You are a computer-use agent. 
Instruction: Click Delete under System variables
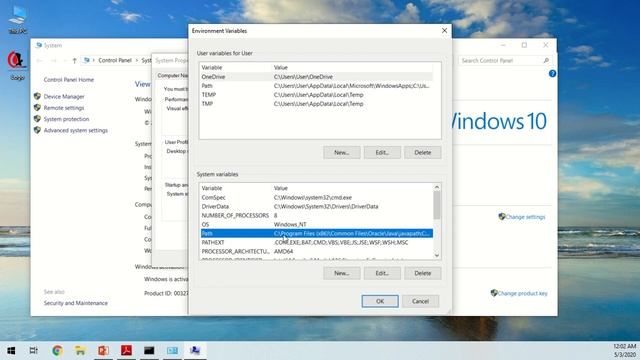[x=422, y=273]
